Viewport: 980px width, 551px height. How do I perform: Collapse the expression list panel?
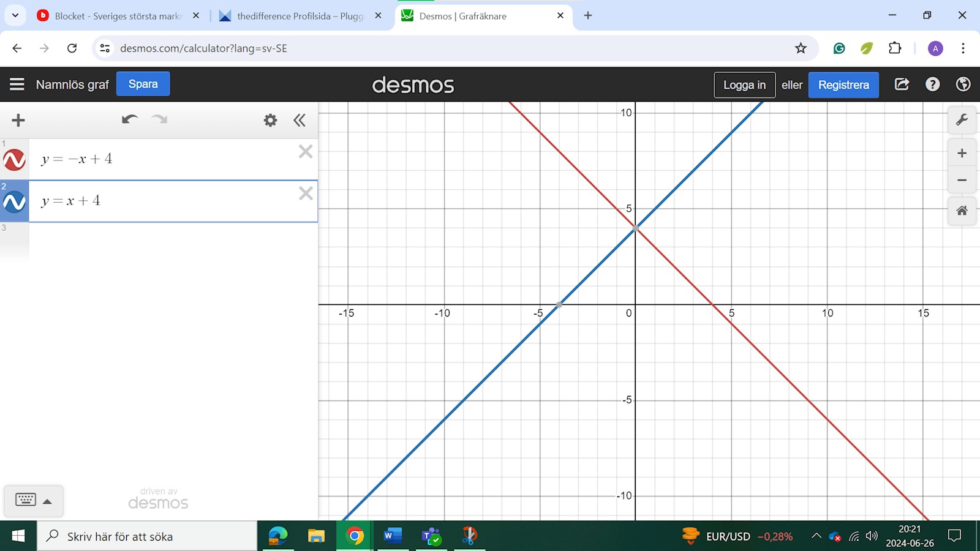coord(300,120)
